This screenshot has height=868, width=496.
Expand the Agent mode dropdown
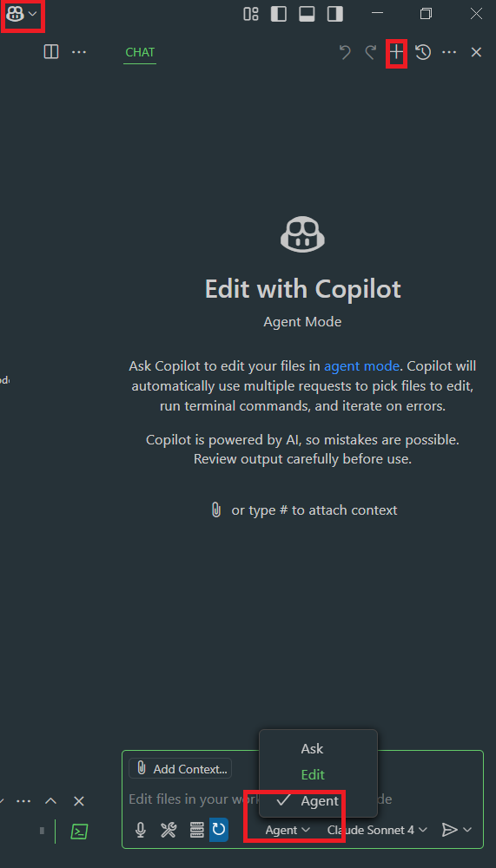tap(288, 830)
